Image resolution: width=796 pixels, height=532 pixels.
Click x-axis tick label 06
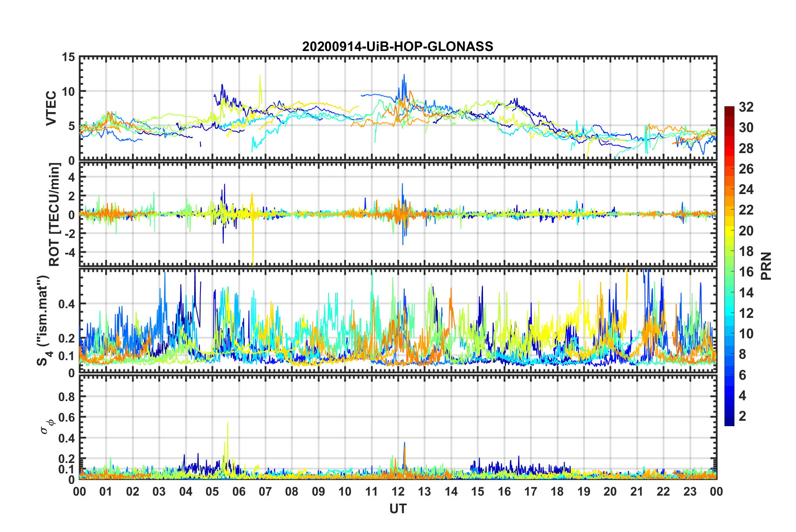pos(239,491)
